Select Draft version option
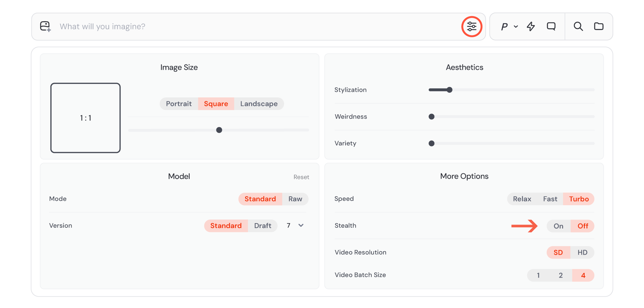The width and height of the screenshot is (644, 308). coord(263,226)
